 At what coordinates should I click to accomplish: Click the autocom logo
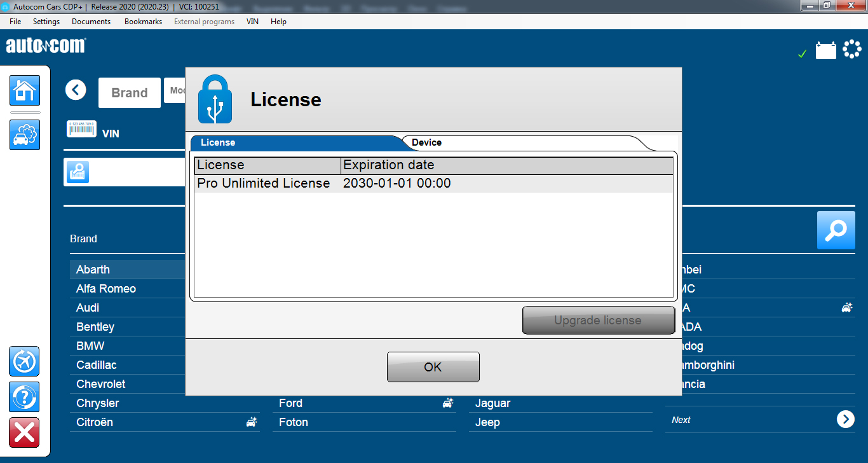coord(46,46)
